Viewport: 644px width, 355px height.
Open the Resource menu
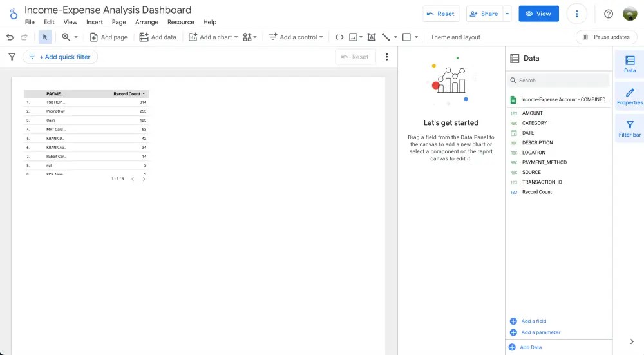tap(181, 22)
